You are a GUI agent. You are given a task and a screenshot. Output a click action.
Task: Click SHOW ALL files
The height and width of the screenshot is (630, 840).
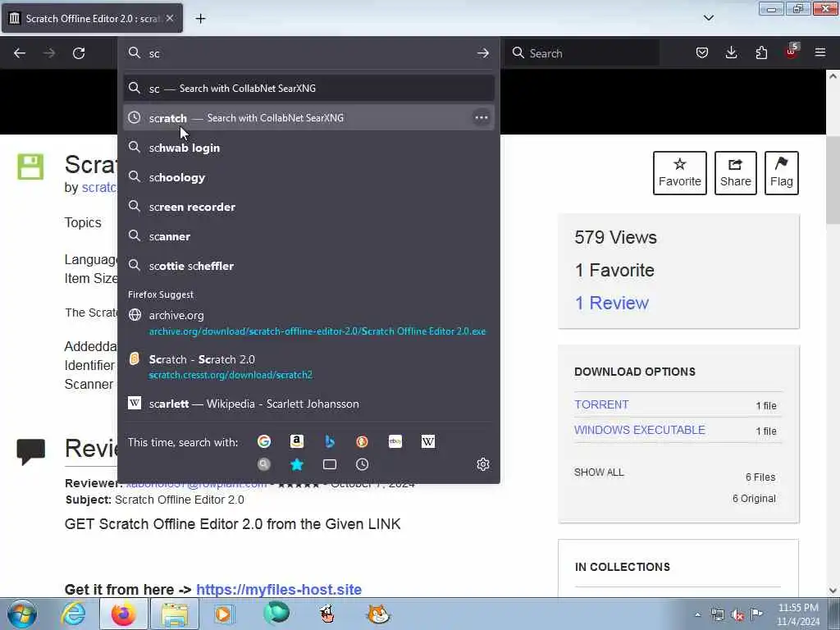tap(599, 472)
